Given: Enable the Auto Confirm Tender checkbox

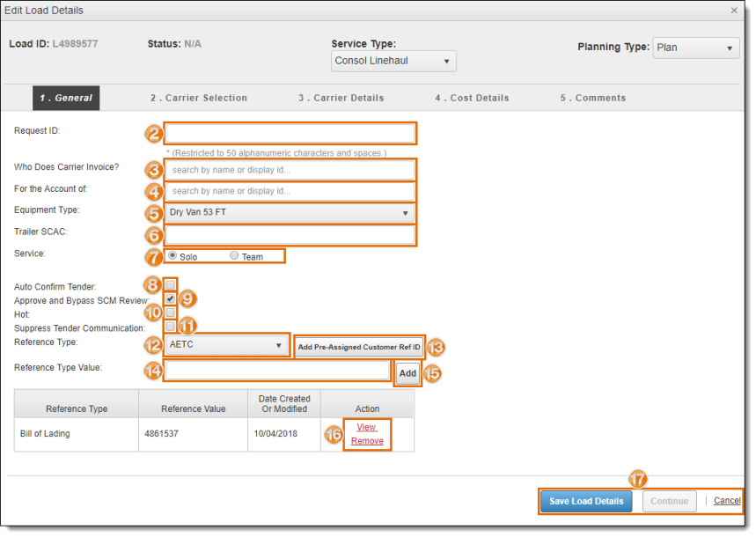Looking at the screenshot, I should tap(170, 284).
